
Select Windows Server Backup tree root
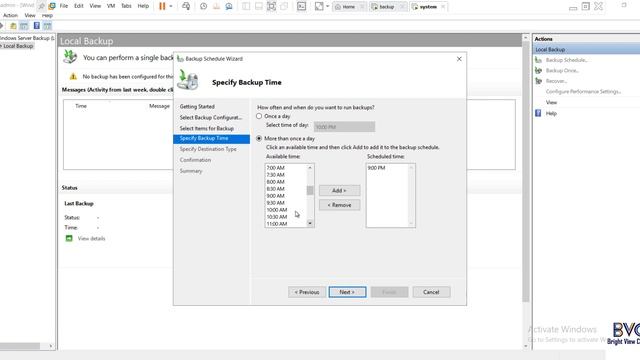[x=27, y=38]
